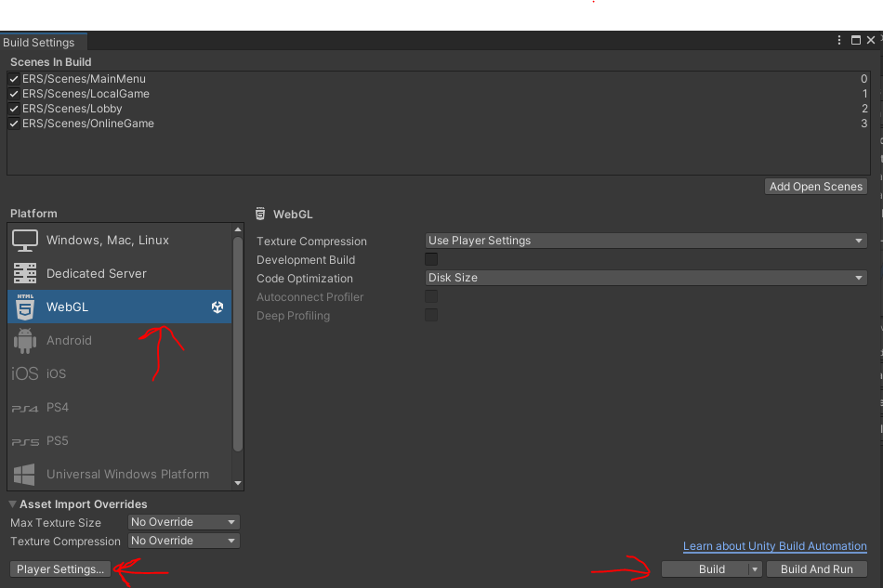883x588 pixels.
Task: Click the platform list scrollbar thumb
Action: click(238, 345)
